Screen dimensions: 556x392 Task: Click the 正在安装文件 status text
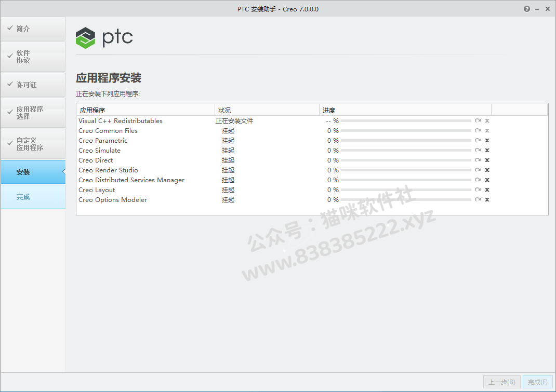(234, 121)
